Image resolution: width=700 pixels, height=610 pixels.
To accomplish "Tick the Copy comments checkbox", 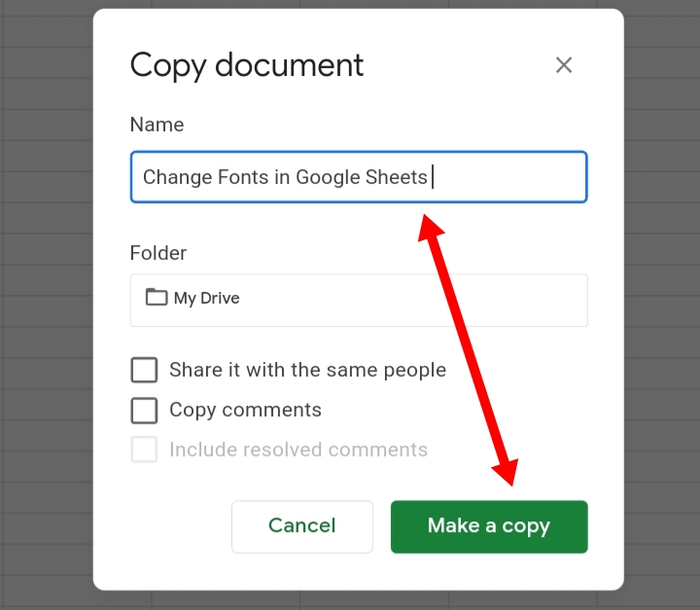I will 144,411.
